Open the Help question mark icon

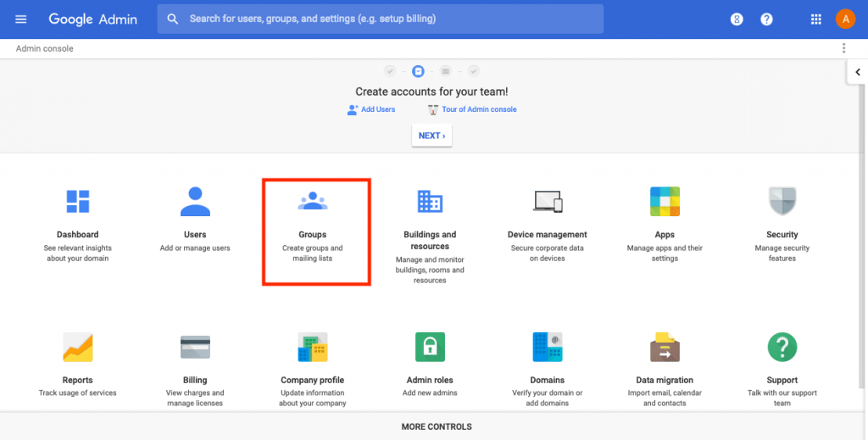[766, 19]
